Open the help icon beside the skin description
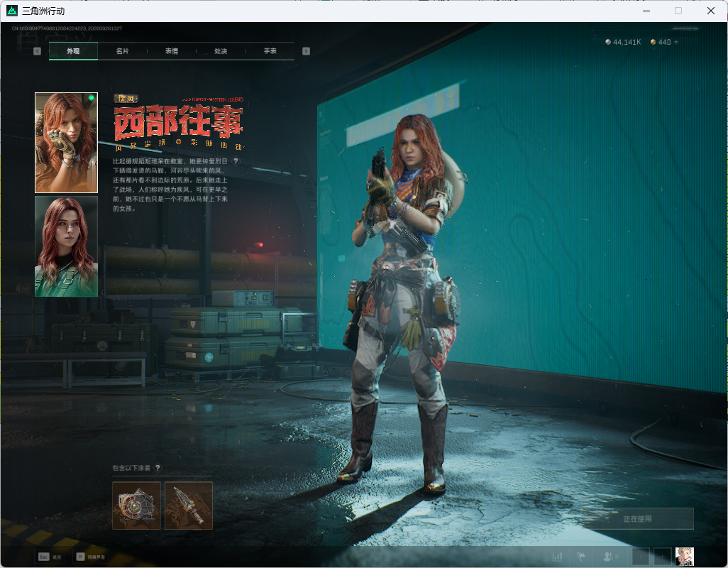This screenshot has width=728, height=568. coord(236,161)
